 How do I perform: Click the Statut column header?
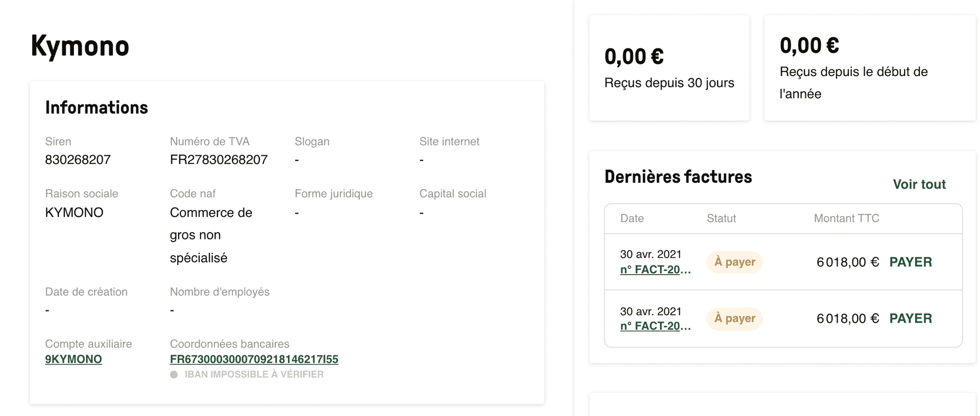click(721, 218)
